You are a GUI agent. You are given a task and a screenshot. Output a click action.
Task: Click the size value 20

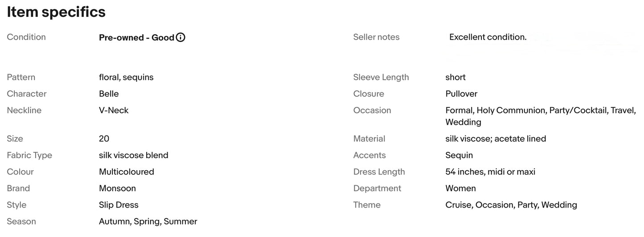pos(104,139)
